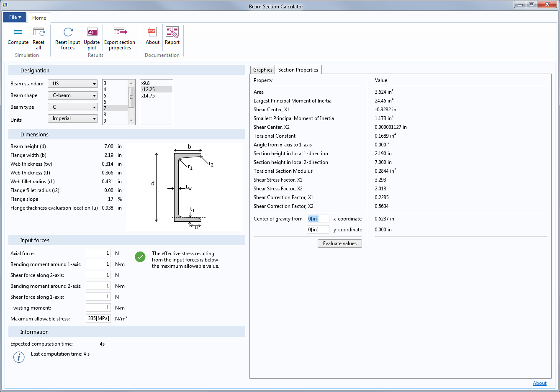Click the Compute icon in the ribbon

tap(18, 32)
